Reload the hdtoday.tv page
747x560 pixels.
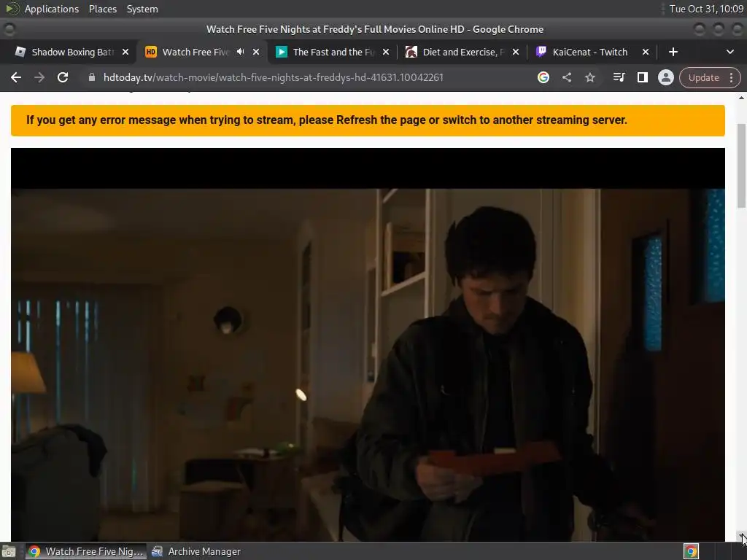point(63,77)
